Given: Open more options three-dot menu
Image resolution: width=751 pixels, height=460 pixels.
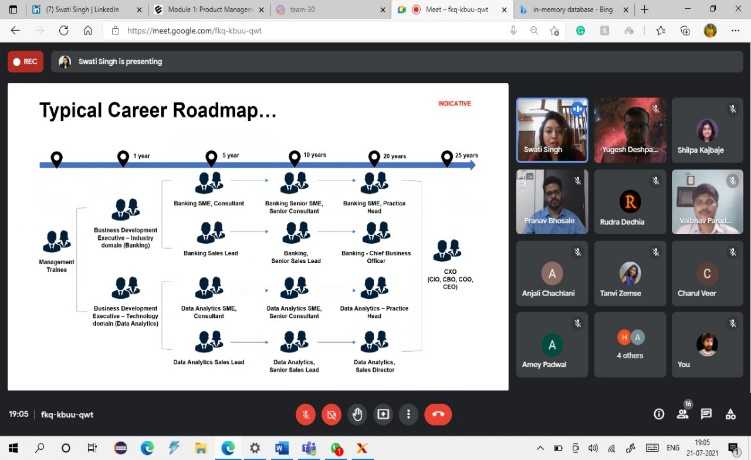Looking at the screenshot, I should (408, 414).
